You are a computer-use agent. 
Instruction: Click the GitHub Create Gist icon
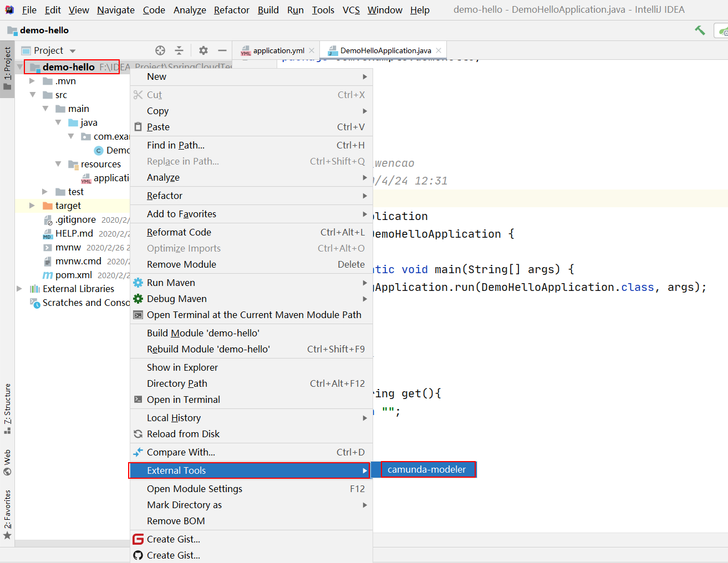coord(138,555)
